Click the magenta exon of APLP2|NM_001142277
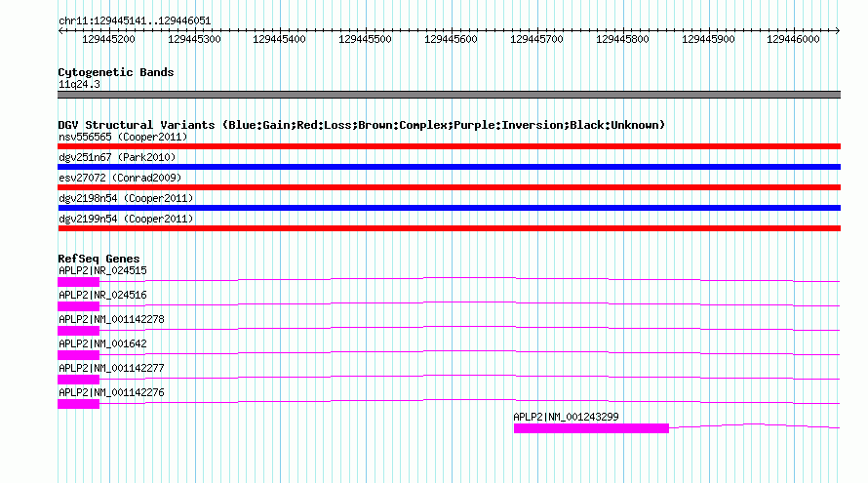 [x=79, y=380]
